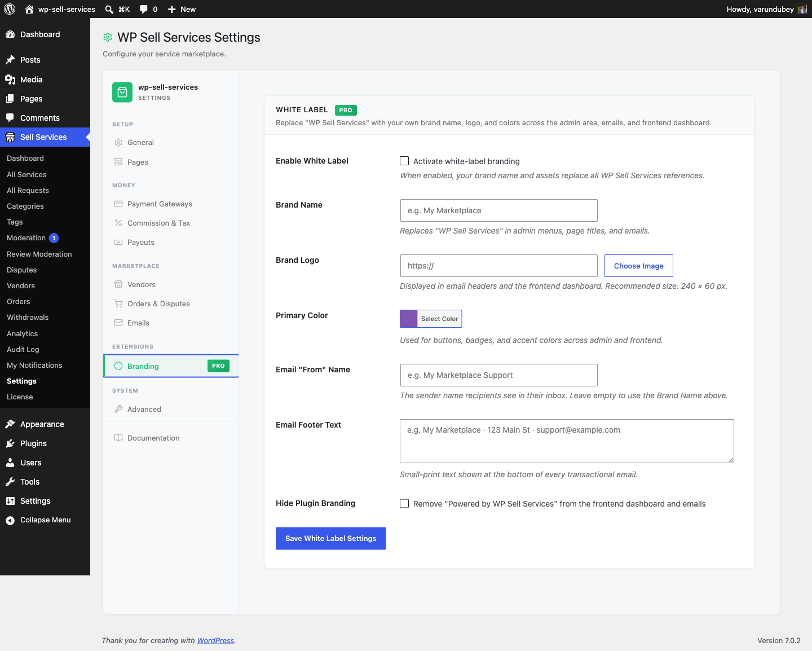This screenshot has height=651, width=812.
Task: Open the Audit Log submenu item
Action: (23, 349)
